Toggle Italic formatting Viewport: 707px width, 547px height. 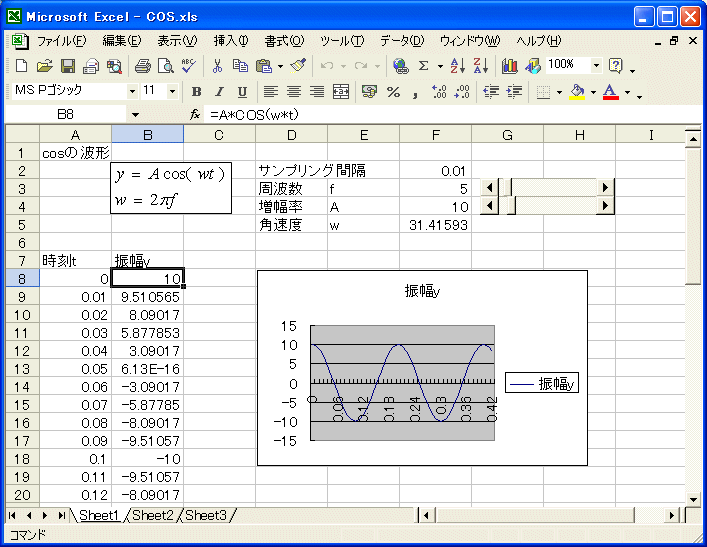219,92
